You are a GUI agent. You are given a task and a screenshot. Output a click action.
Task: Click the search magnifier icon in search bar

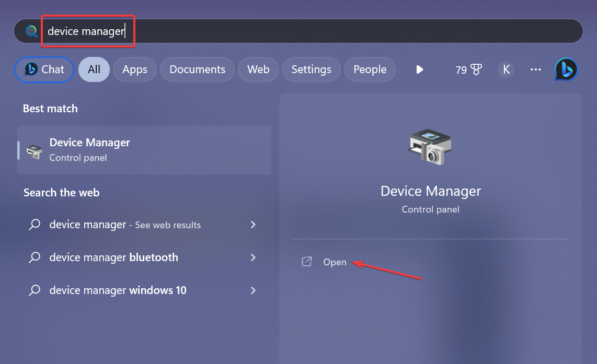point(31,31)
